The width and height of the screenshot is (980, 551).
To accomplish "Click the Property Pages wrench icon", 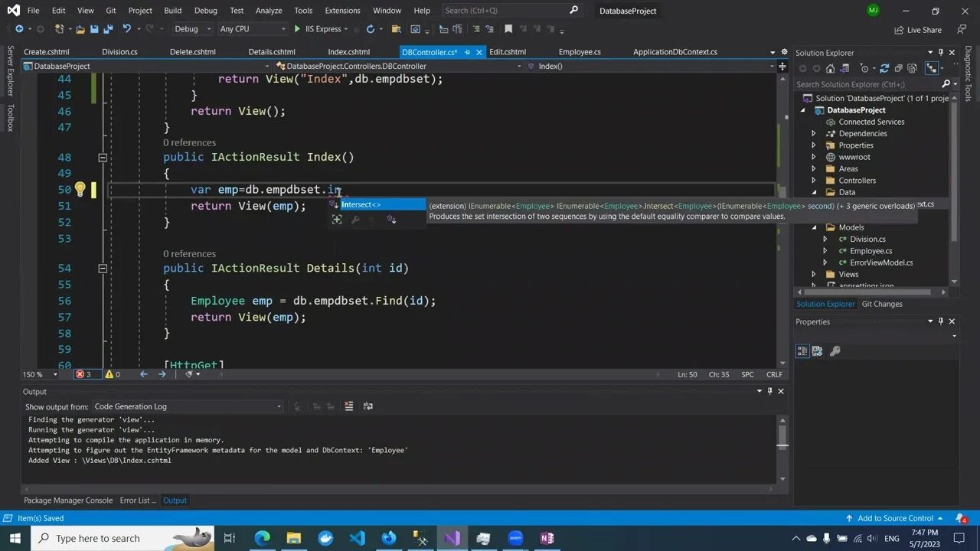I will (x=835, y=351).
